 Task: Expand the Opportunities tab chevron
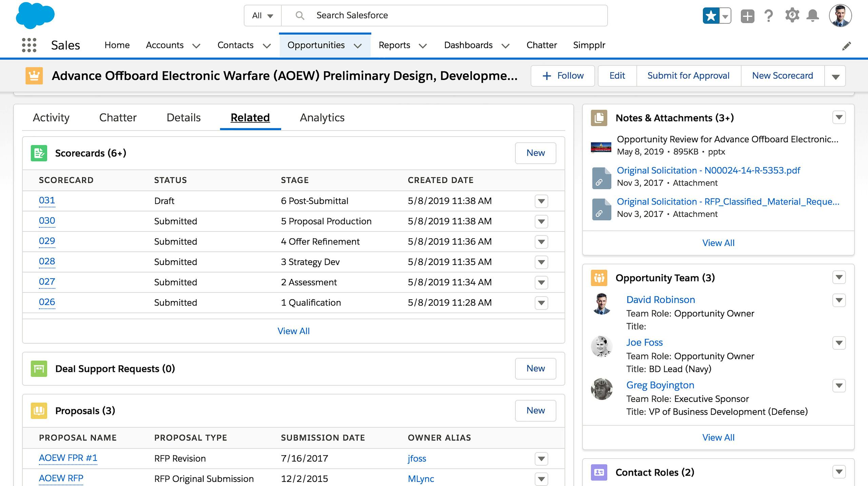point(358,46)
